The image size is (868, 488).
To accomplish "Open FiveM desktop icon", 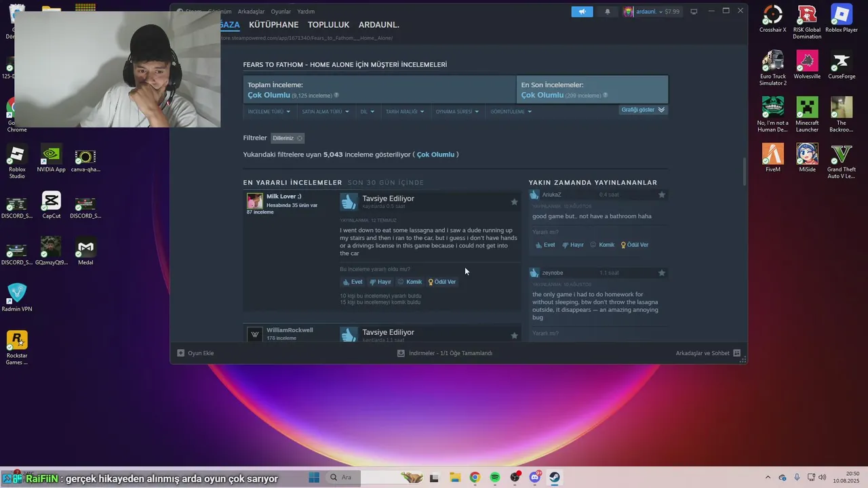I will (x=772, y=158).
